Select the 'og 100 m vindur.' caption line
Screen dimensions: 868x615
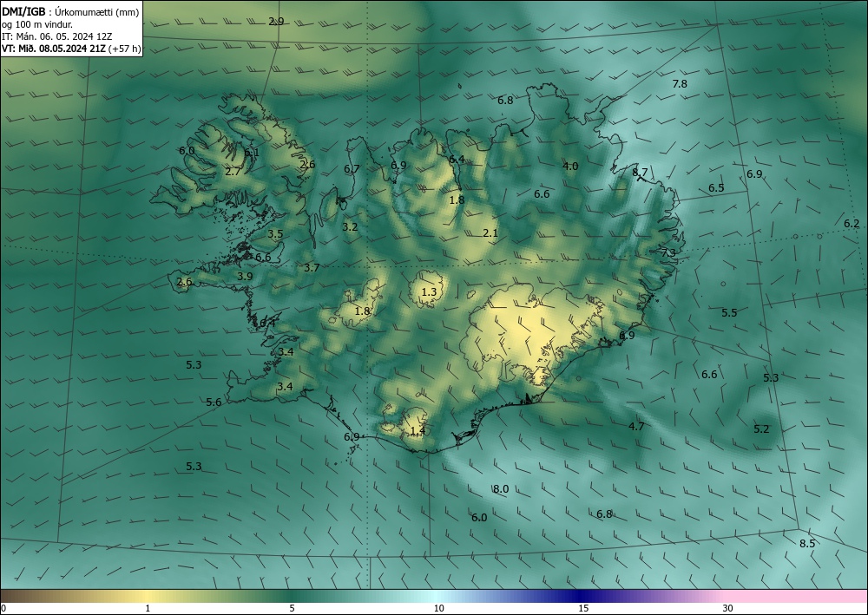pos(36,24)
